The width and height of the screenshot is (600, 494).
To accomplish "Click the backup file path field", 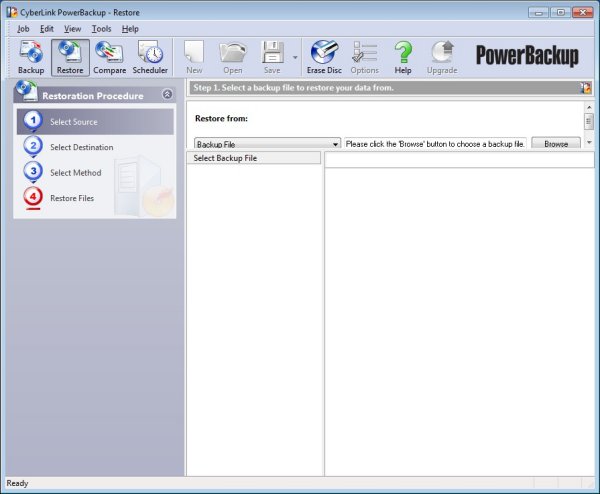I will 435,143.
